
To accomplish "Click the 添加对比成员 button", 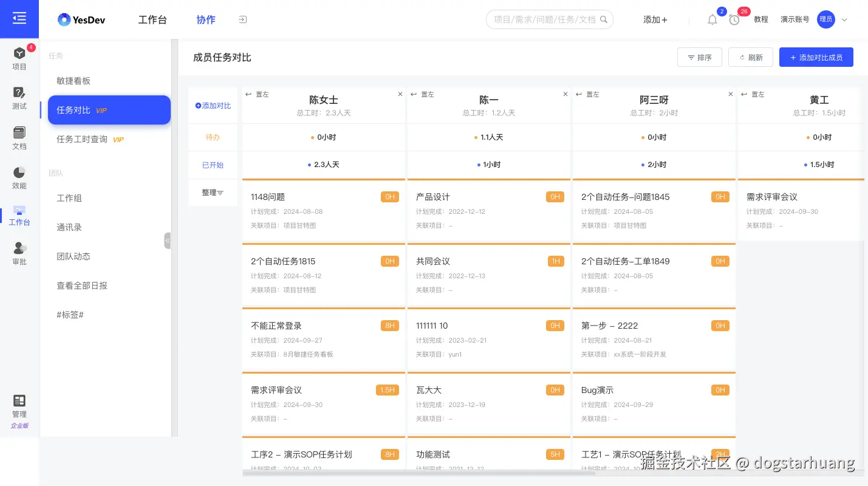I will pyautogui.click(x=816, y=56).
